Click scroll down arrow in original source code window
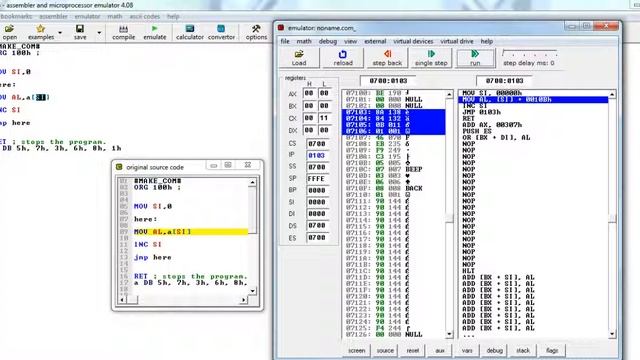Viewport: 640px width, 360px height. click(x=252, y=291)
